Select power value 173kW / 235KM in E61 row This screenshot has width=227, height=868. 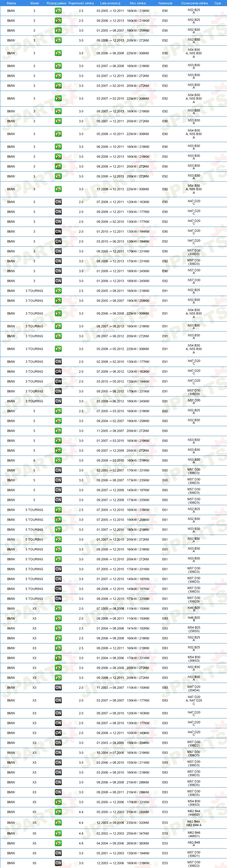[138, 599]
